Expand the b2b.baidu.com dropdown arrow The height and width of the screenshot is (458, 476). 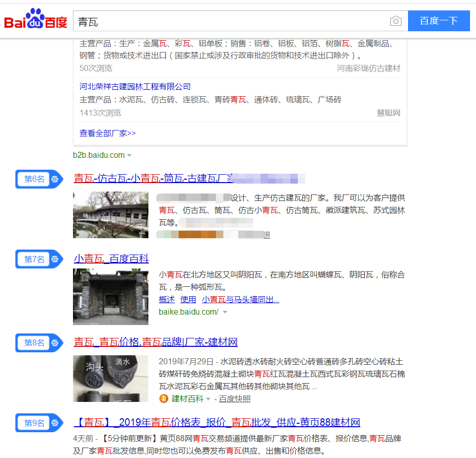point(130,155)
